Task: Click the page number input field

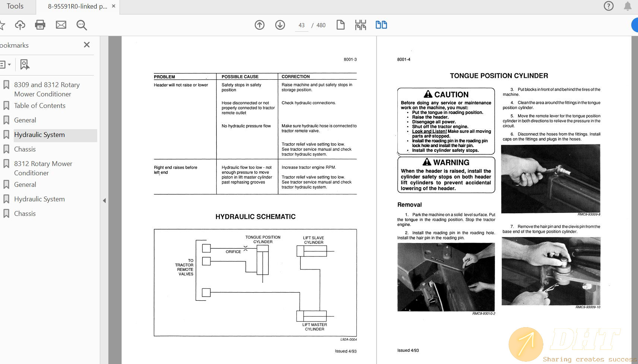Action: tap(301, 25)
